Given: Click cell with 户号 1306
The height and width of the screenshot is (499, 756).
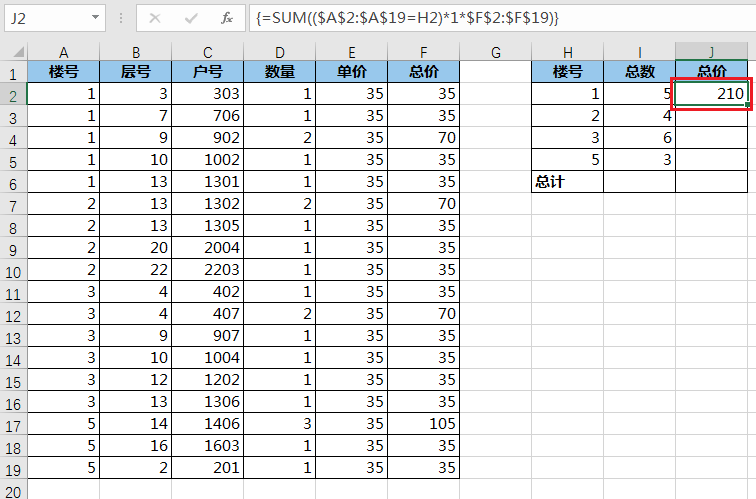Looking at the screenshot, I should (x=207, y=402).
